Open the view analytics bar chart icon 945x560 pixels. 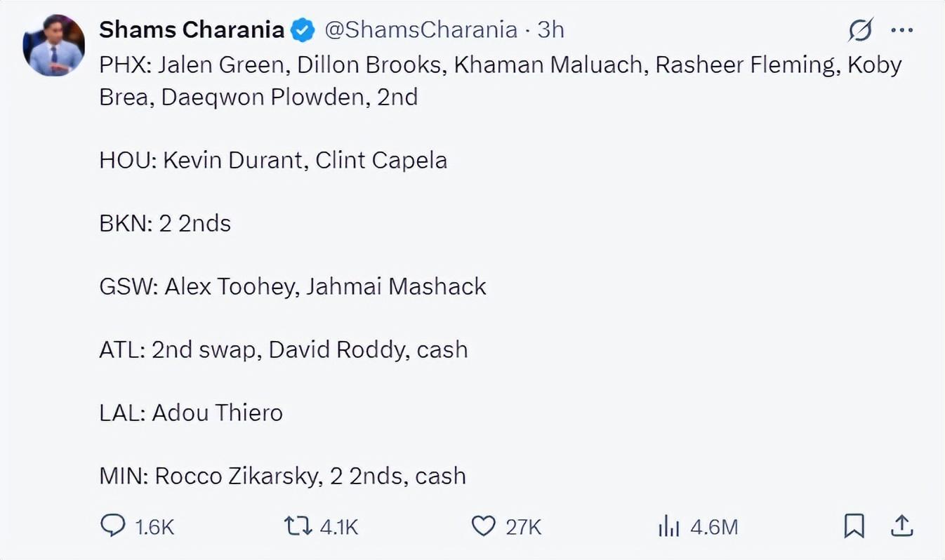668,526
